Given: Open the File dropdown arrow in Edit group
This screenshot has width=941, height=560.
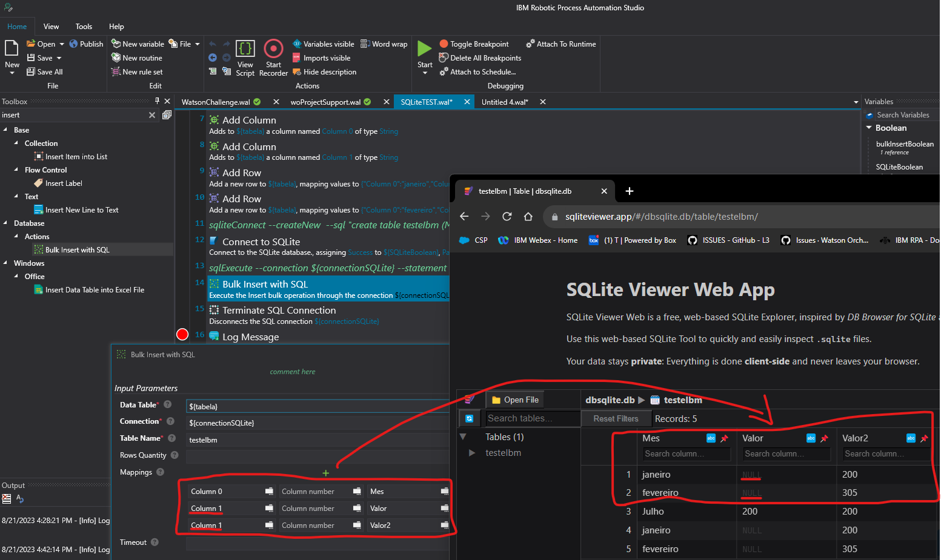Looking at the screenshot, I should pos(198,44).
